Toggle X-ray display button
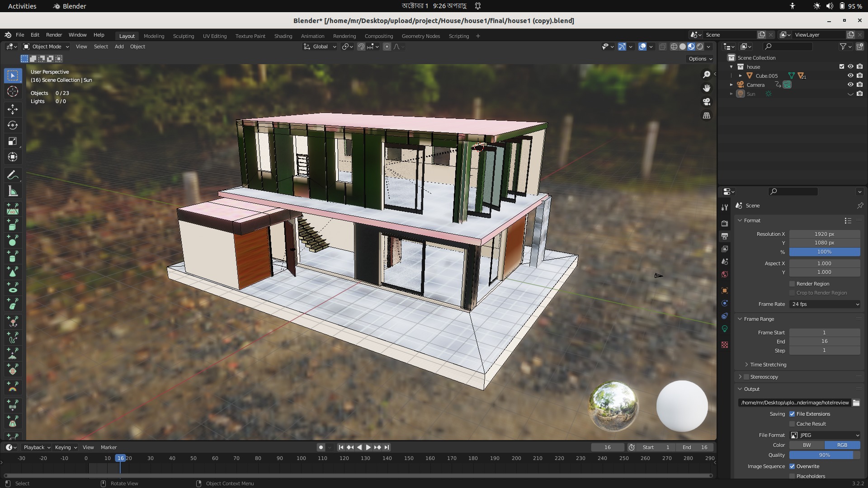Screen dimensions: 868x488 point(662,47)
